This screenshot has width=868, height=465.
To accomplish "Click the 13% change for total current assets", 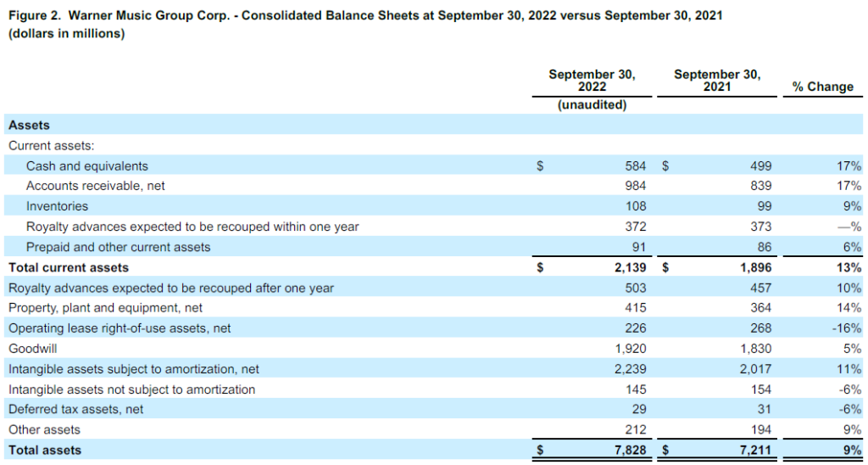I will pyautogui.click(x=851, y=267).
